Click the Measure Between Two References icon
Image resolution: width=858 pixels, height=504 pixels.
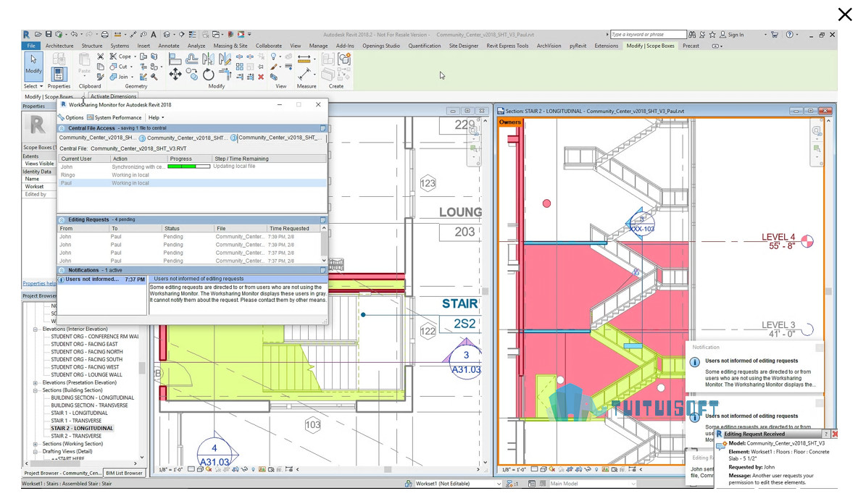[x=304, y=59]
